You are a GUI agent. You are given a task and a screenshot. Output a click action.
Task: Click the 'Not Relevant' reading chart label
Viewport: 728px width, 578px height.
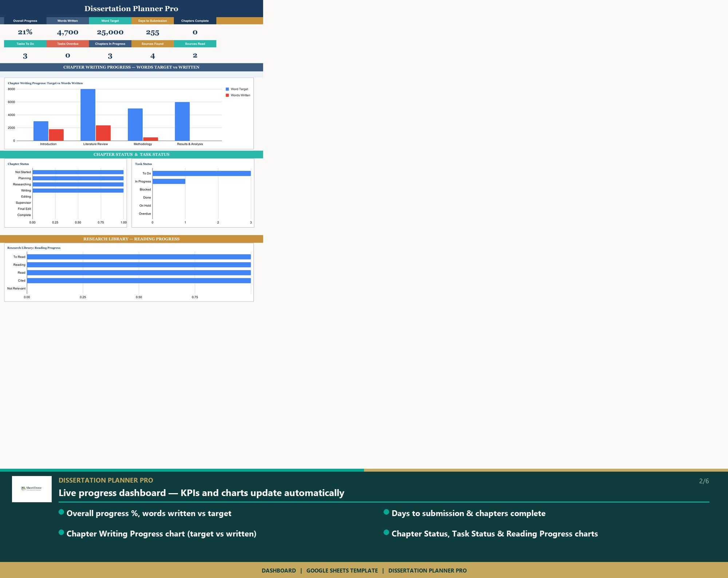pyautogui.click(x=16, y=288)
